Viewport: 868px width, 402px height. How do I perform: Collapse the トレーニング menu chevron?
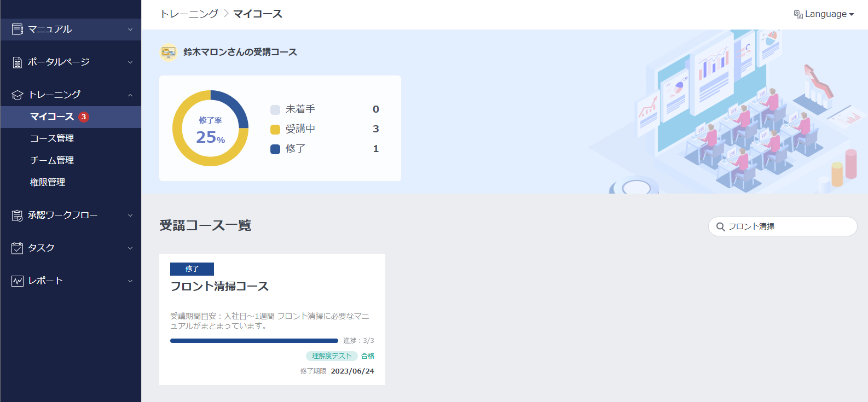130,95
